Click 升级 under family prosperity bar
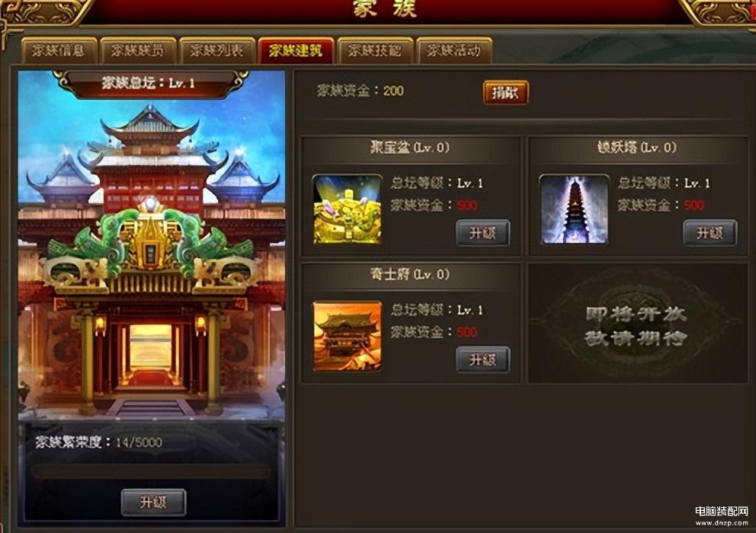The image size is (756, 533). (153, 502)
